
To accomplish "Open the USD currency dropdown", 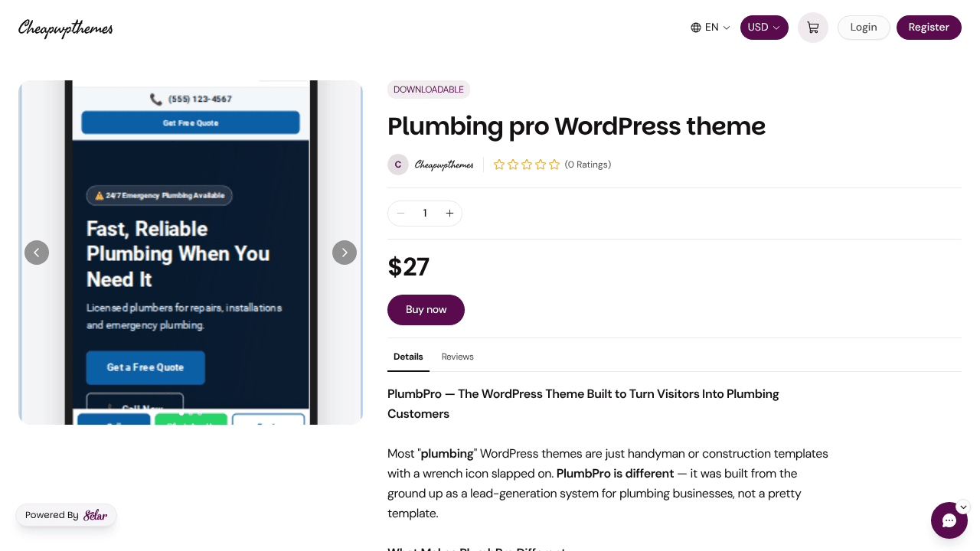I will pyautogui.click(x=764, y=28).
